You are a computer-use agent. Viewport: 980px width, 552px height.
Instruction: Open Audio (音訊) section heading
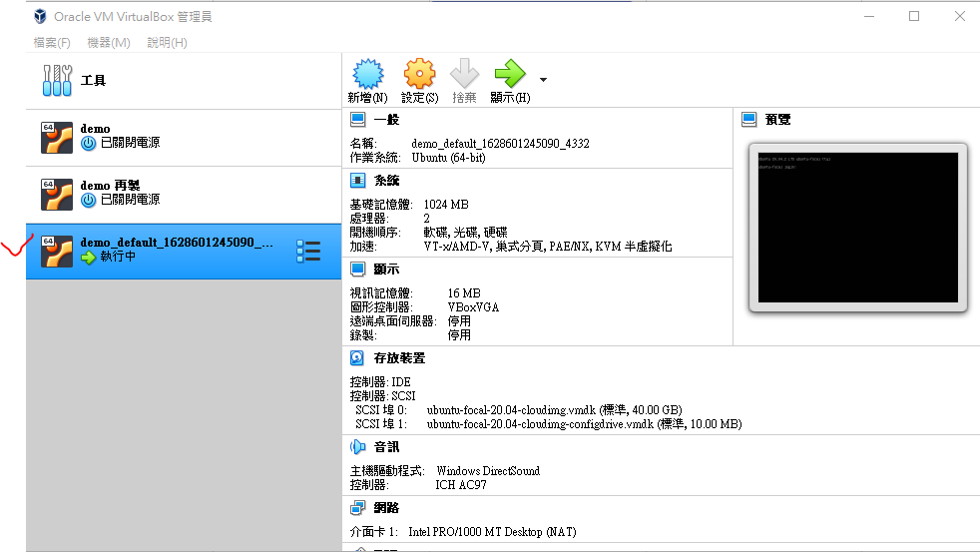click(x=386, y=447)
